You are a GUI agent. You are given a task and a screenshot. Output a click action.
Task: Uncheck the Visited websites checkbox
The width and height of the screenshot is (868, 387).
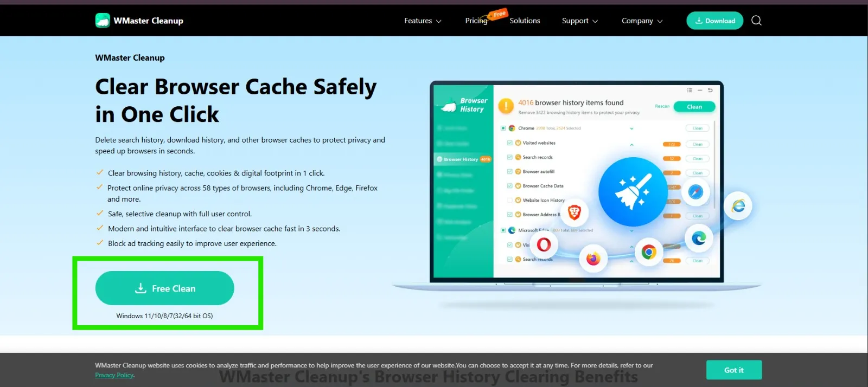[x=510, y=143]
